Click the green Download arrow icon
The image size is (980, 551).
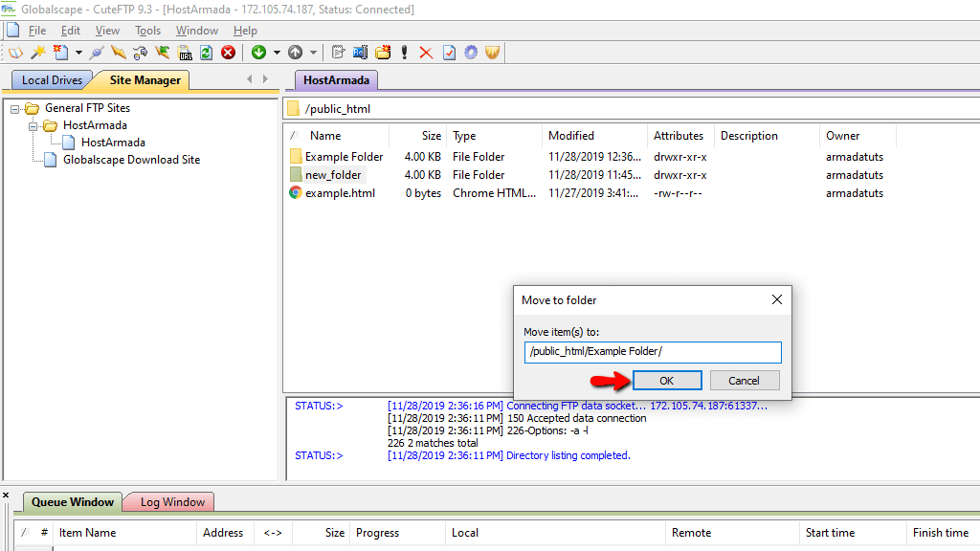(x=258, y=53)
